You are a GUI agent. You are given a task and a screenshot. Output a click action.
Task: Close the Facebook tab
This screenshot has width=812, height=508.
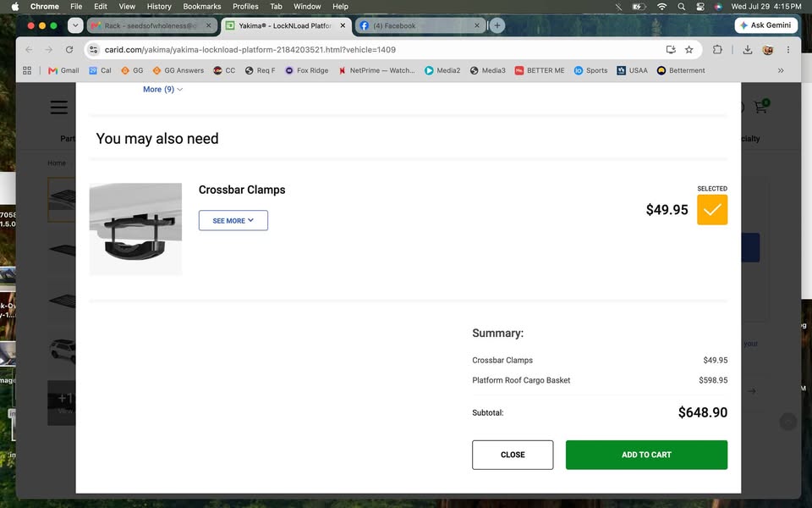point(477,25)
